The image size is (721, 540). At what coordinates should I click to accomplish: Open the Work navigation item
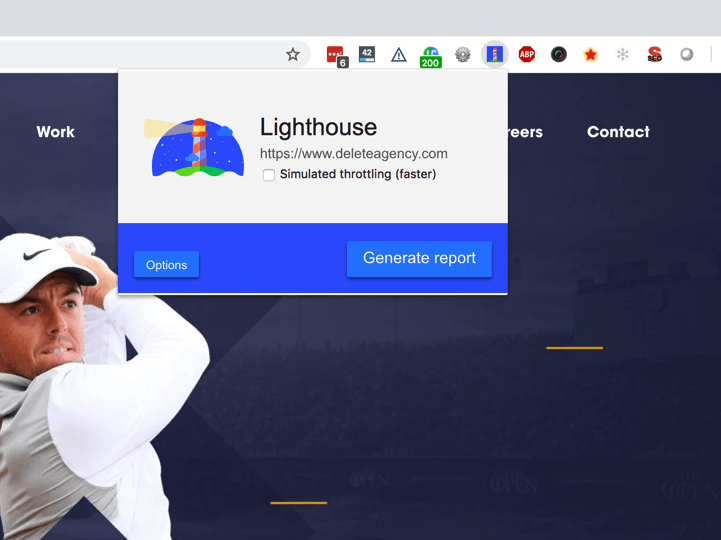(x=56, y=132)
